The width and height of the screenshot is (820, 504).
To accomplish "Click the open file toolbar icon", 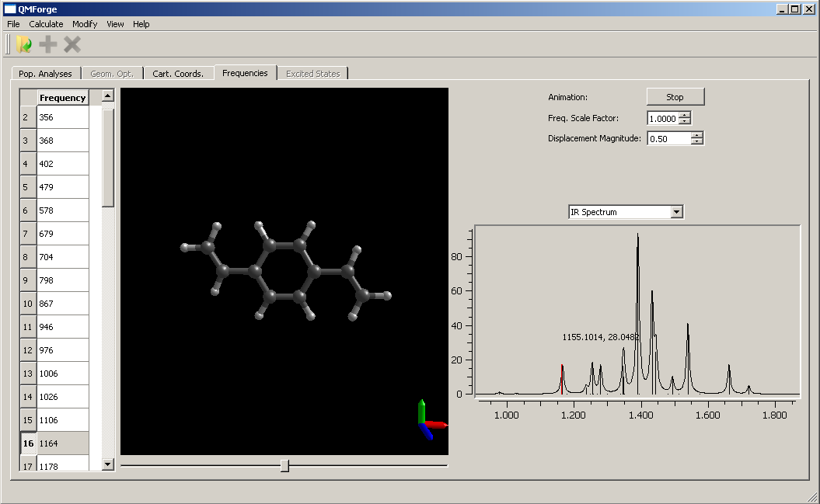I will click(x=24, y=44).
